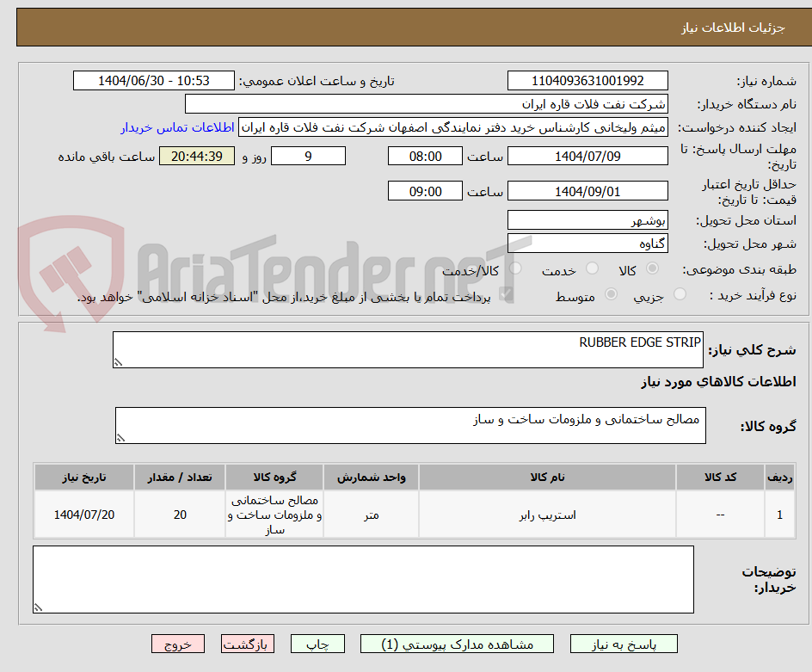Click the چاپ print button
This screenshot has width=812, height=672.
[x=317, y=644]
